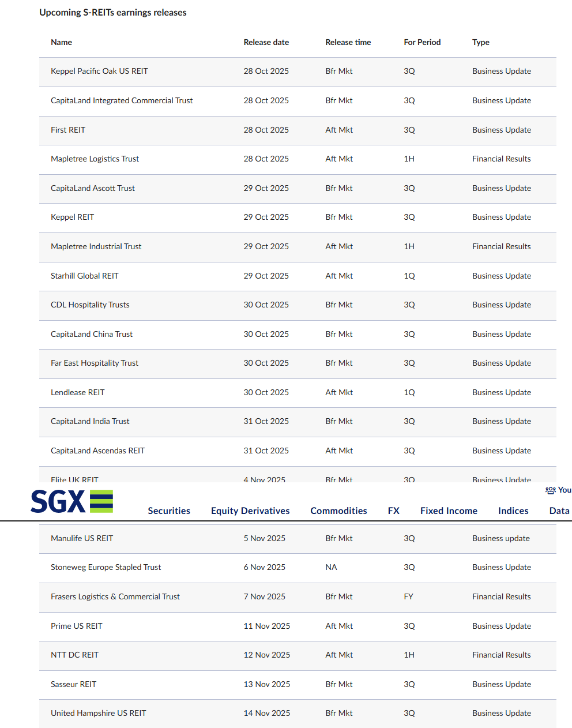Click Sasseur REIT name
Viewport: 572px width, 728px height.
point(73,684)
